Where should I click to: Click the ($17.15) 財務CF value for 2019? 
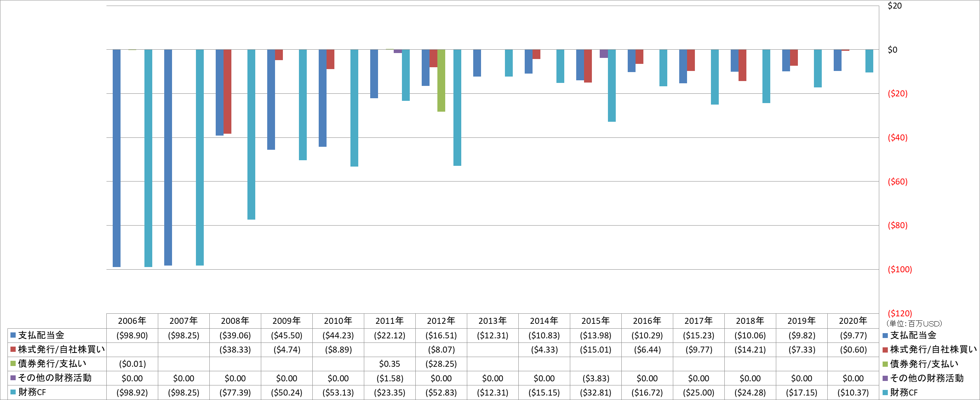[x=802, y=393]
